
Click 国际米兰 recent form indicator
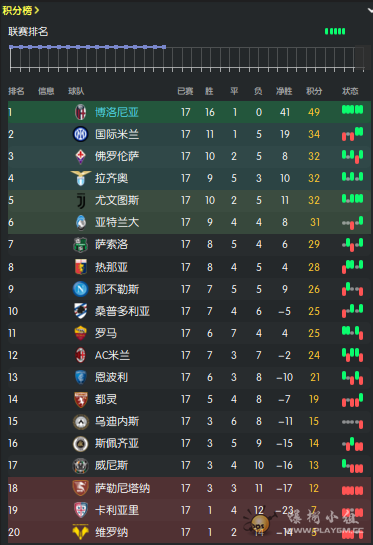point(352,134)
